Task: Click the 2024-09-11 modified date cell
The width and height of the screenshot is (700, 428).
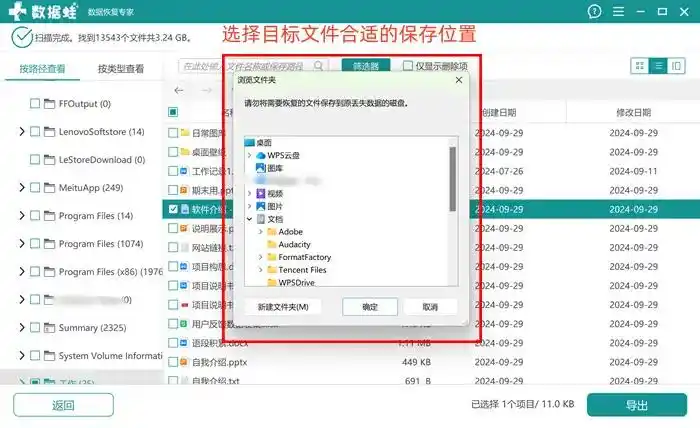Action: (x=633, y=171)
